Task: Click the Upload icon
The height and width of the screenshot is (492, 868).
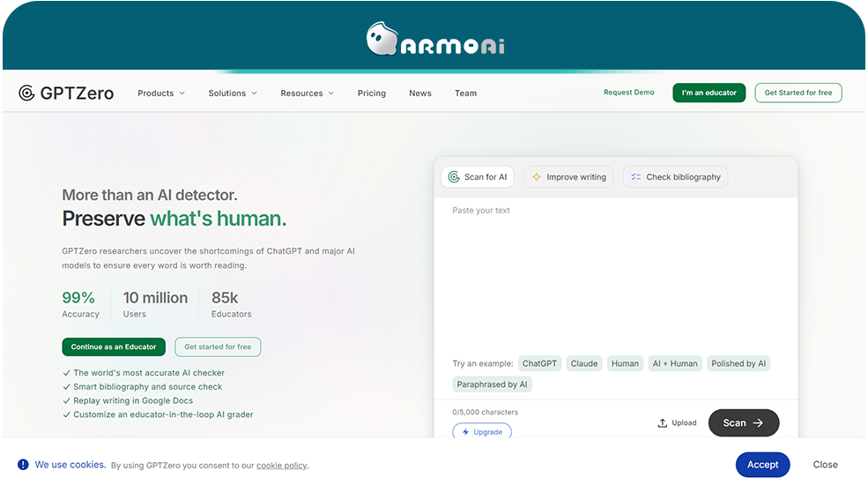Action: (663, 423)
